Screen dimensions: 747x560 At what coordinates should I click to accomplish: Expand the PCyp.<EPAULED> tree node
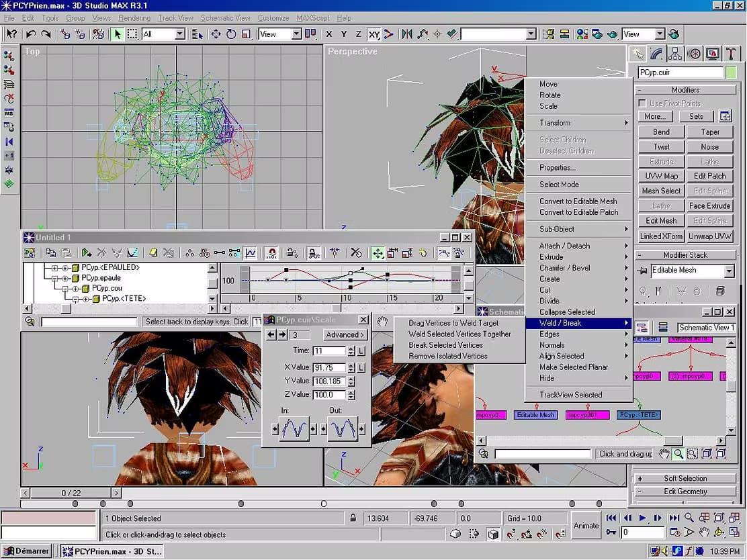point(55,268)
